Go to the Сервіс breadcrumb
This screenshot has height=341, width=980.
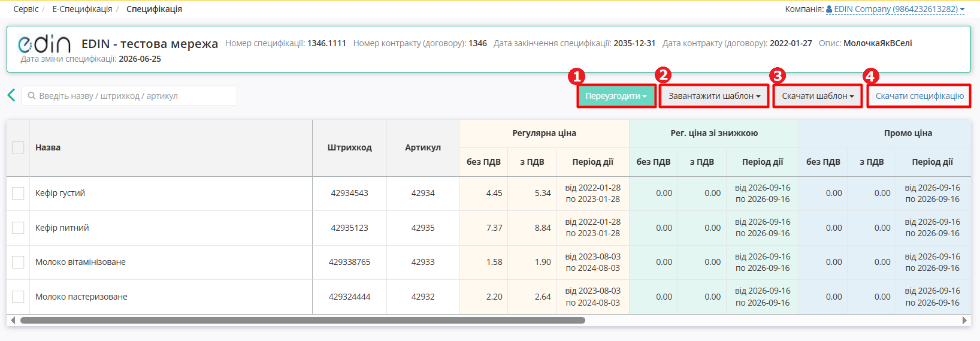[x=26, y=9]
